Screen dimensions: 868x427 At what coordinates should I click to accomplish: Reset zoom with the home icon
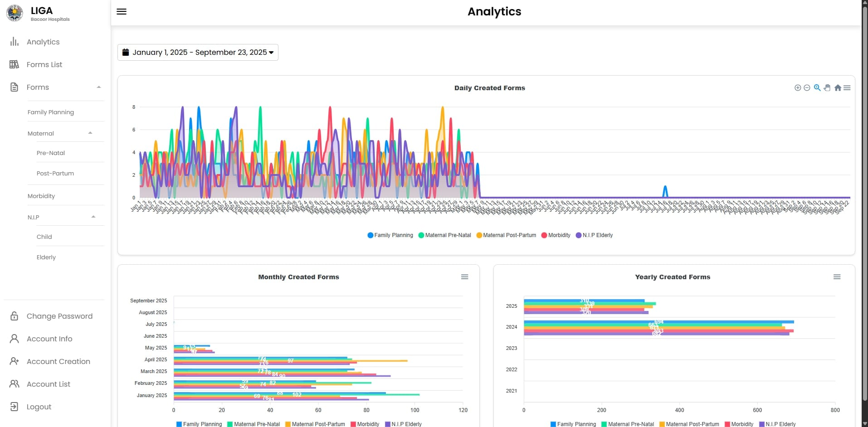click(838, 88)
